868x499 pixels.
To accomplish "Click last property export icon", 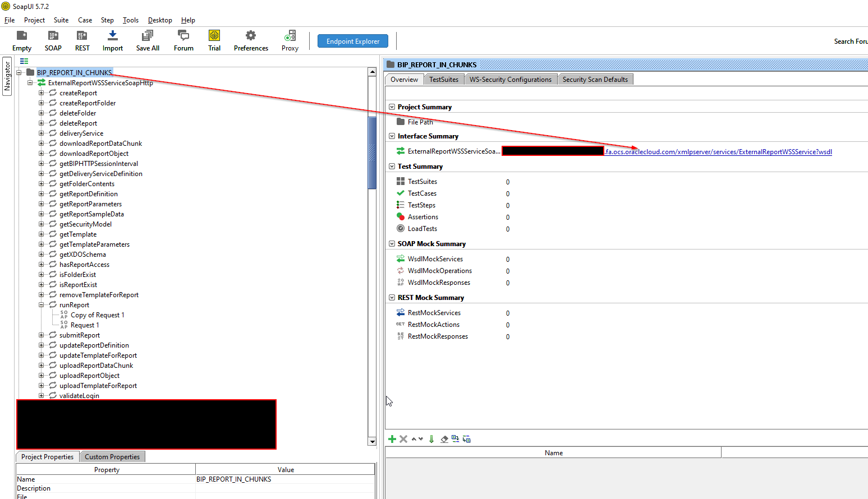I will [x=466, y=439].
